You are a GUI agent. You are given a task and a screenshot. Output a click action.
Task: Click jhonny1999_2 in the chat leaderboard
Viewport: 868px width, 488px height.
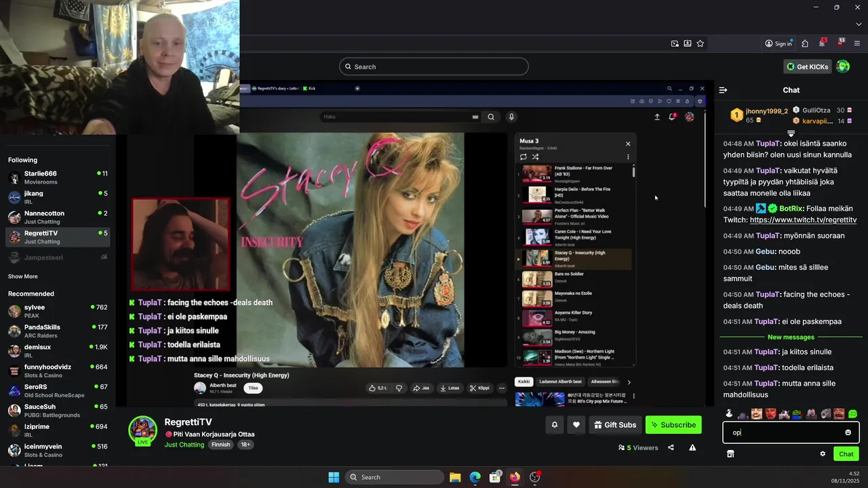pyautogui.click(x=766, y=110)
